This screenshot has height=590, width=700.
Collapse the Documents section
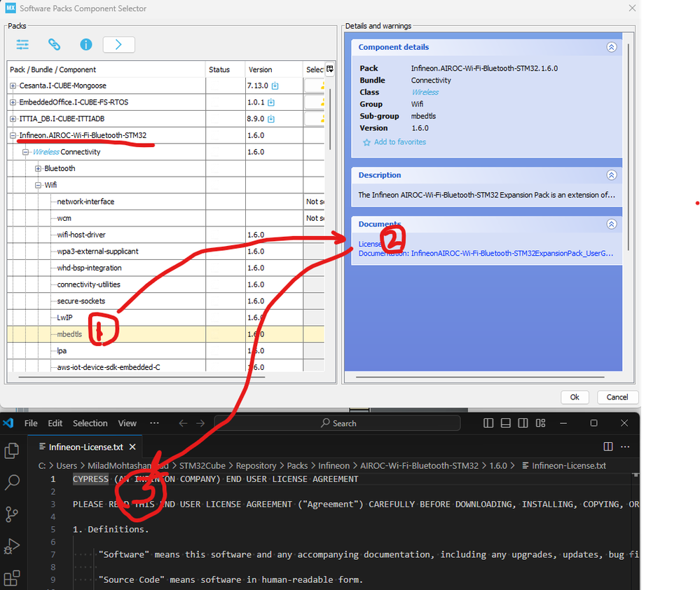(612, 224)
